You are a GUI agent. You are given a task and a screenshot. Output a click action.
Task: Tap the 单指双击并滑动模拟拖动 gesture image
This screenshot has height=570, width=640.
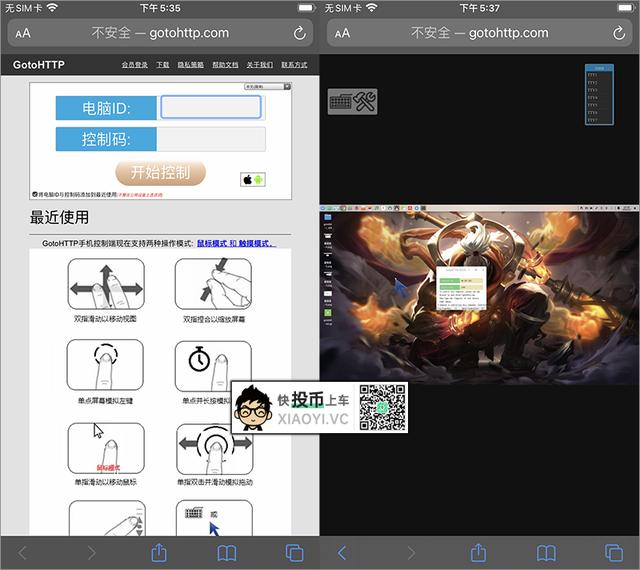pyautogui.click(x=215, y=449)
